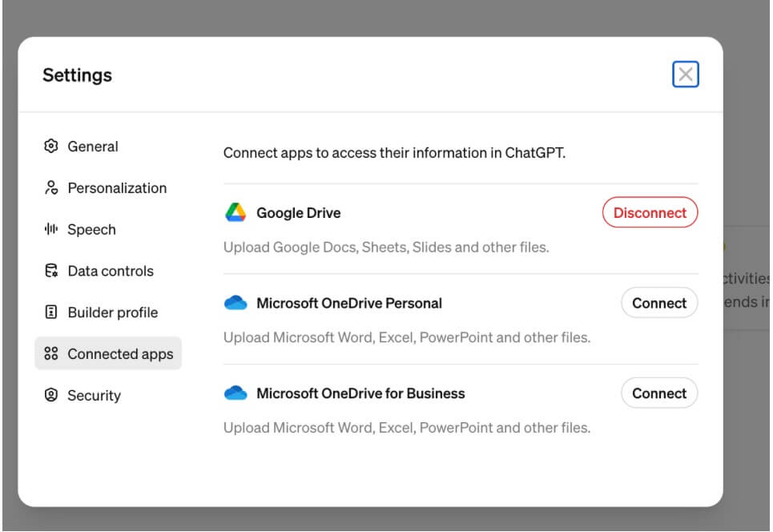Screen dimensions: 773x532
Task: Go to the Speech settings tab
Action: [x=108, y=229]
